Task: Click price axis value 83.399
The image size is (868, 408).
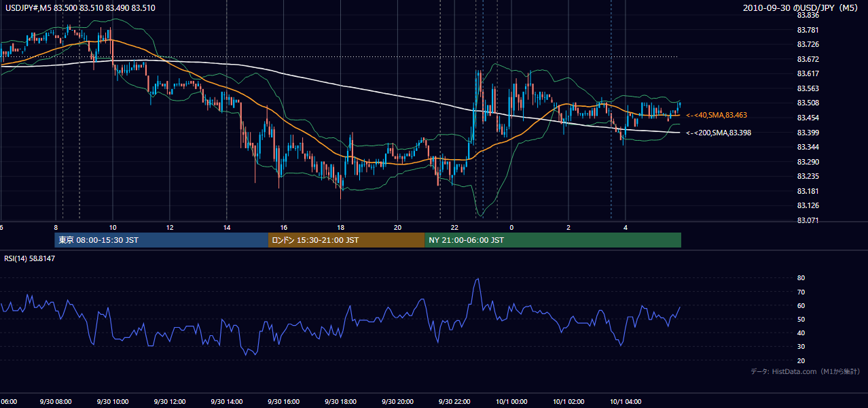Action: [x=808, y=133]
